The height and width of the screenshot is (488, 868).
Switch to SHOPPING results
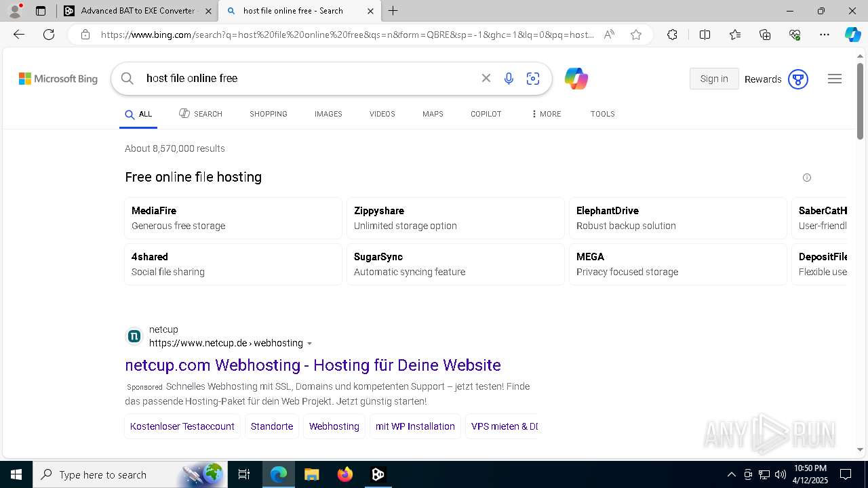pyautogui.click(x=269, y=114)
